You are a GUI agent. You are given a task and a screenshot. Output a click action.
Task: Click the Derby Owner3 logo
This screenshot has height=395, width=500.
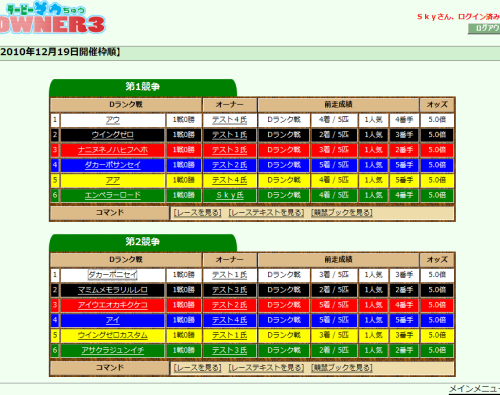click(53, 17)
